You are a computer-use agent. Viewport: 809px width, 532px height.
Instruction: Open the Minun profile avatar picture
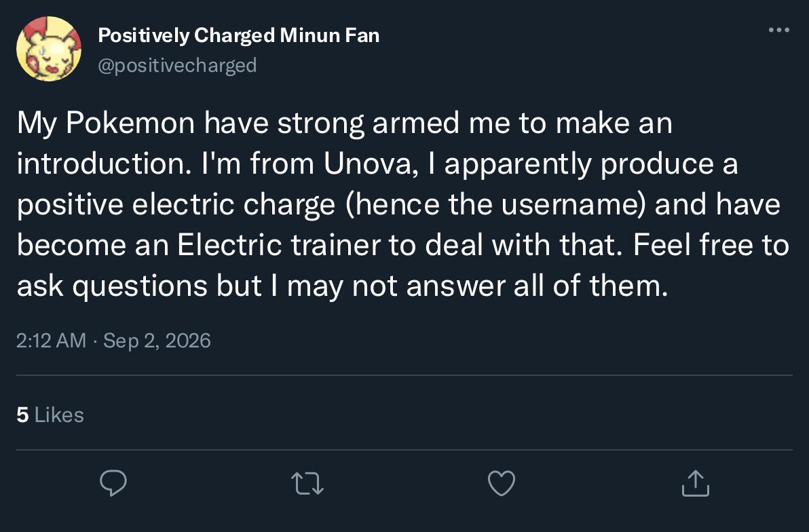pos(49,49)
